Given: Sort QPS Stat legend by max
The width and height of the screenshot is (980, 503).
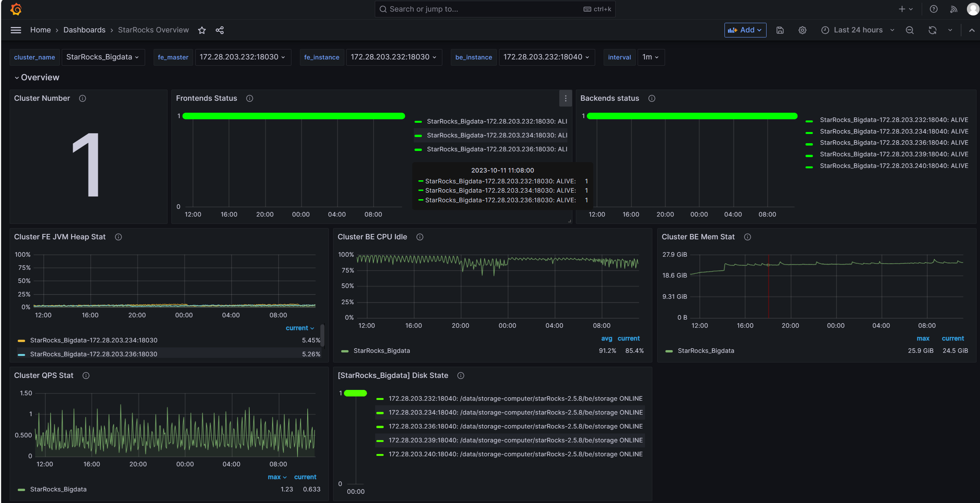Looking at the screenshot, I should (x=277, y=477).
